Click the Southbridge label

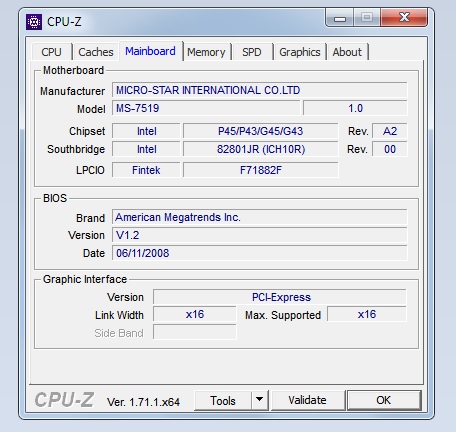pyautogui.click(x=76, y=149)
